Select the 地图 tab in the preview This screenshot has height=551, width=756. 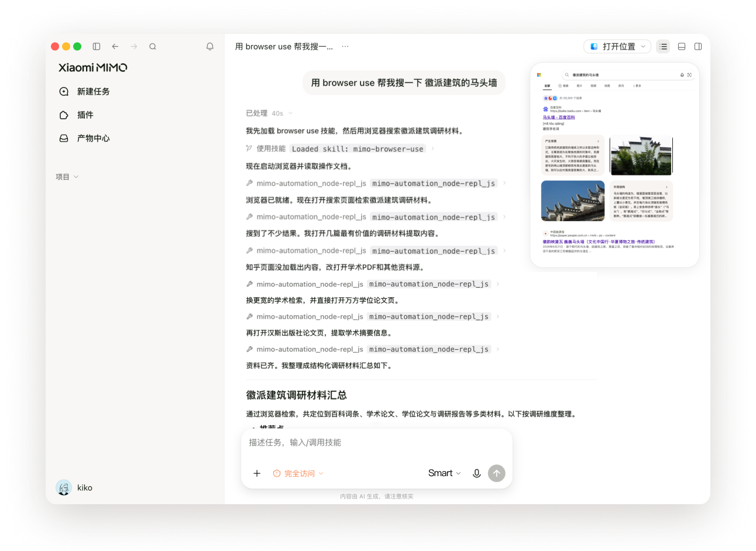click(607, 86)
